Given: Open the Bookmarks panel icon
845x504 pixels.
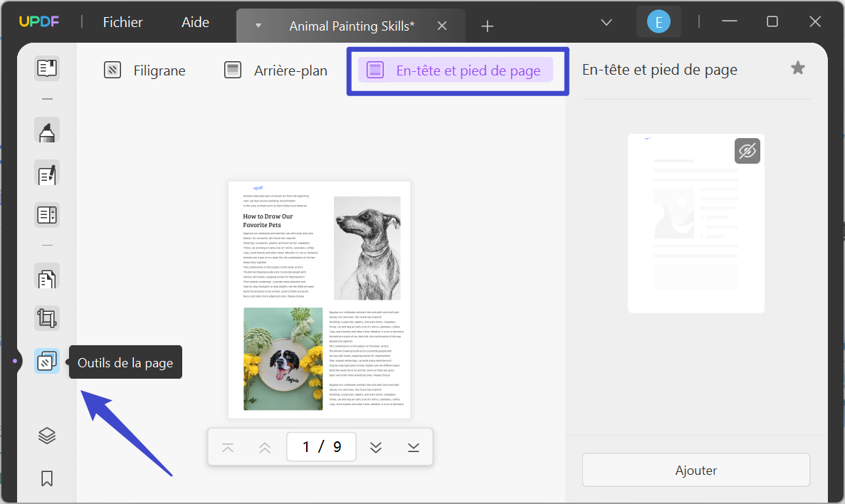Looking at the screenshot, I should coord(47,478).
